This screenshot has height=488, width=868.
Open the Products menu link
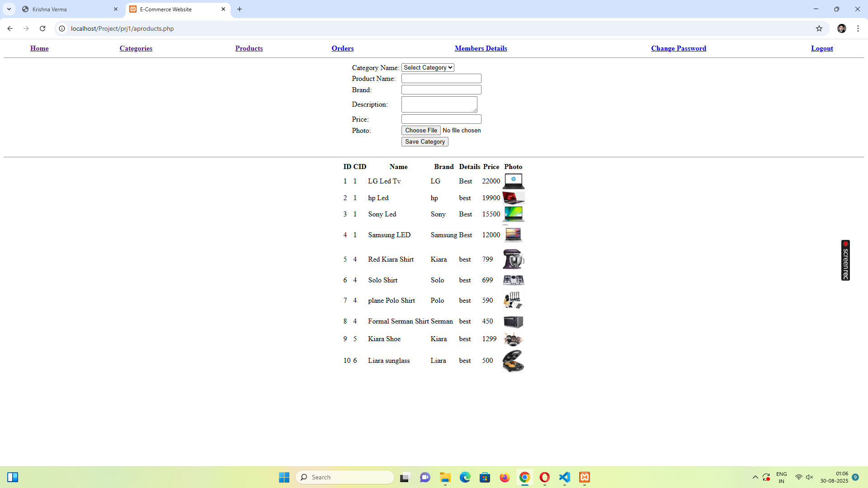pyautogui.click(x=249, y=48)
